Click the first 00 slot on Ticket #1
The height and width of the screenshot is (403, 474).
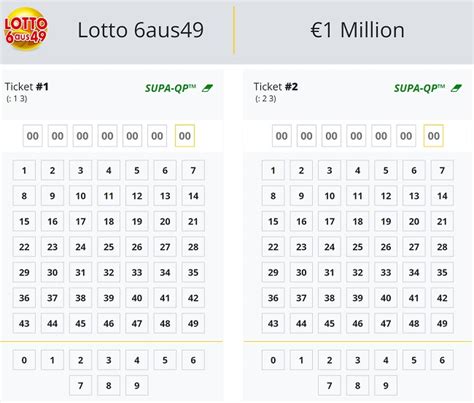(x=33, y=136)
